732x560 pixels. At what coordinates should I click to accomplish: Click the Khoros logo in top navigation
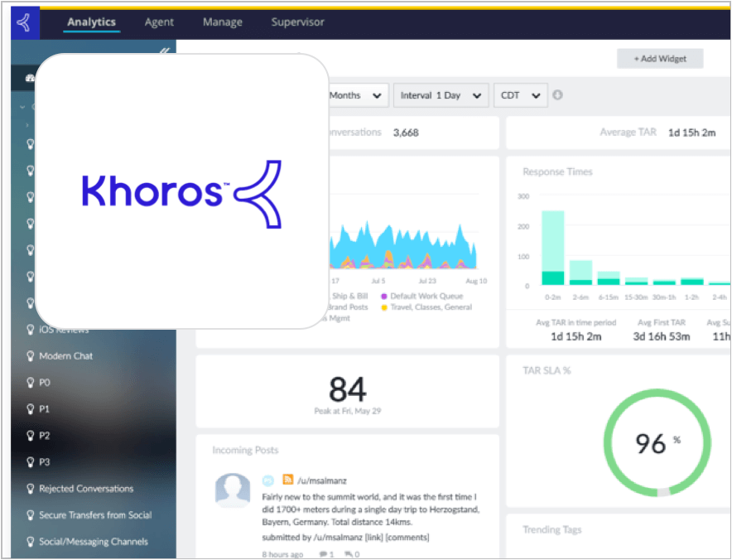[25, 23]
